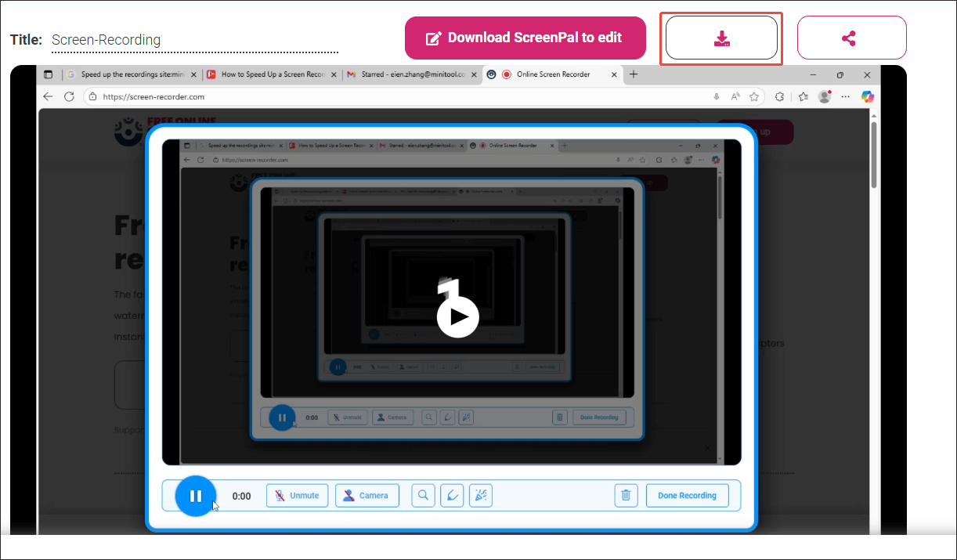The image size is (957, 560).
Task: Click the favorites star icon in address bar
Action: [754, 96]
